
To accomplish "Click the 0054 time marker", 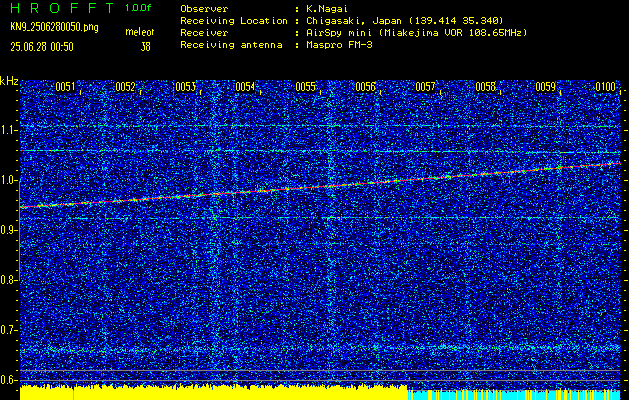I will tap(245, 87).
